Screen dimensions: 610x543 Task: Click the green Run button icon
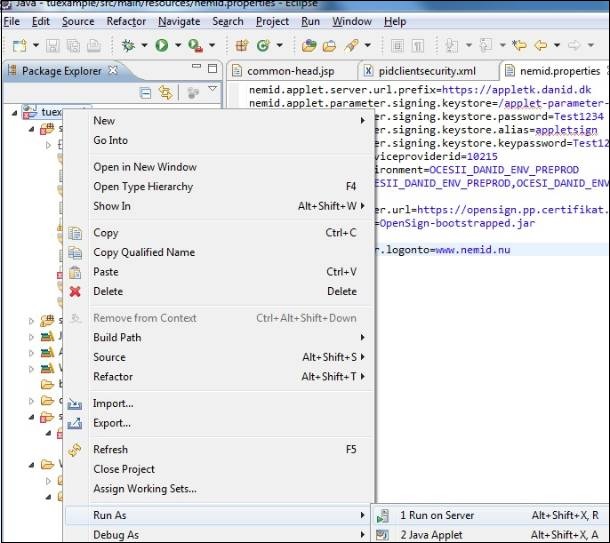[x=161, y=46]
